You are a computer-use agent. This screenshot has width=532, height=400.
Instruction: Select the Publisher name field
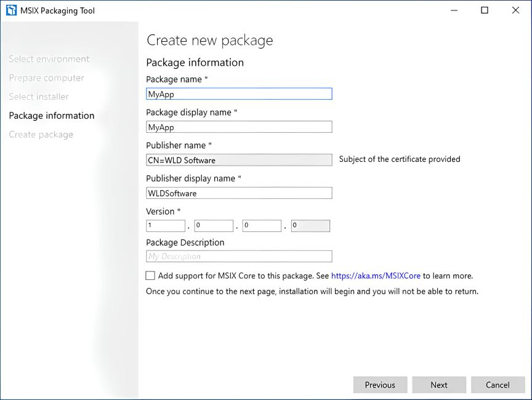(x=239, y=160)
